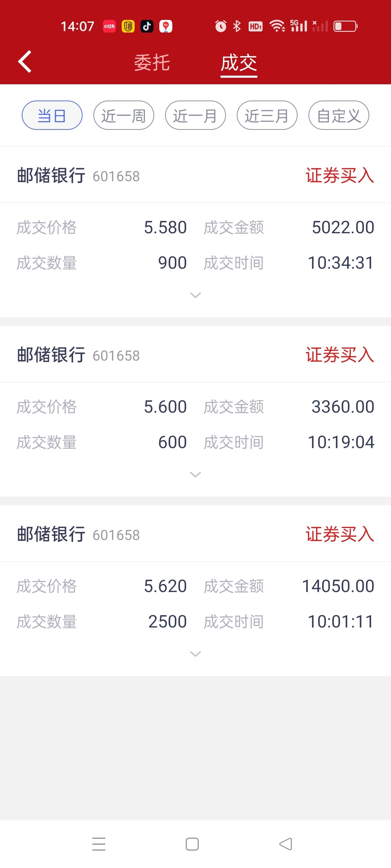Tap the yellow shield notification icon
This screenshot has height=868, width=391.
pyautogui.click(x=128, y=26)
